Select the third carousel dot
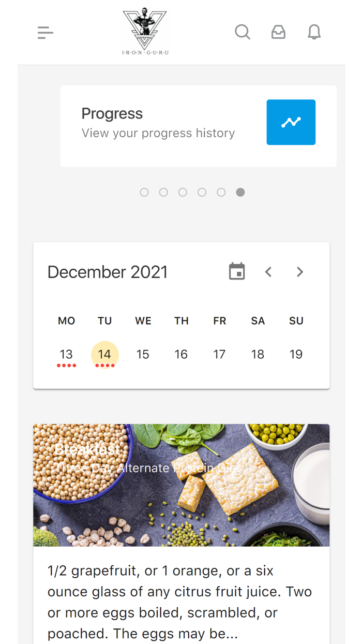Image resolution: width=362 pixels, height=644 pixels. [183, 192]
